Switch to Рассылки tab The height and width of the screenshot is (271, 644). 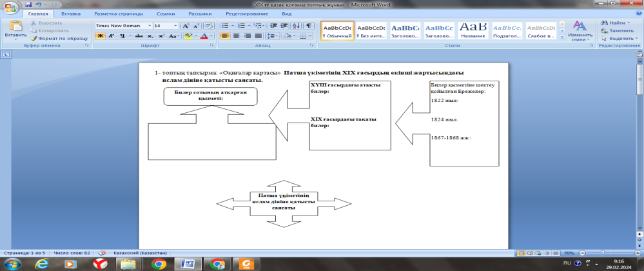[x=200, y=14]
